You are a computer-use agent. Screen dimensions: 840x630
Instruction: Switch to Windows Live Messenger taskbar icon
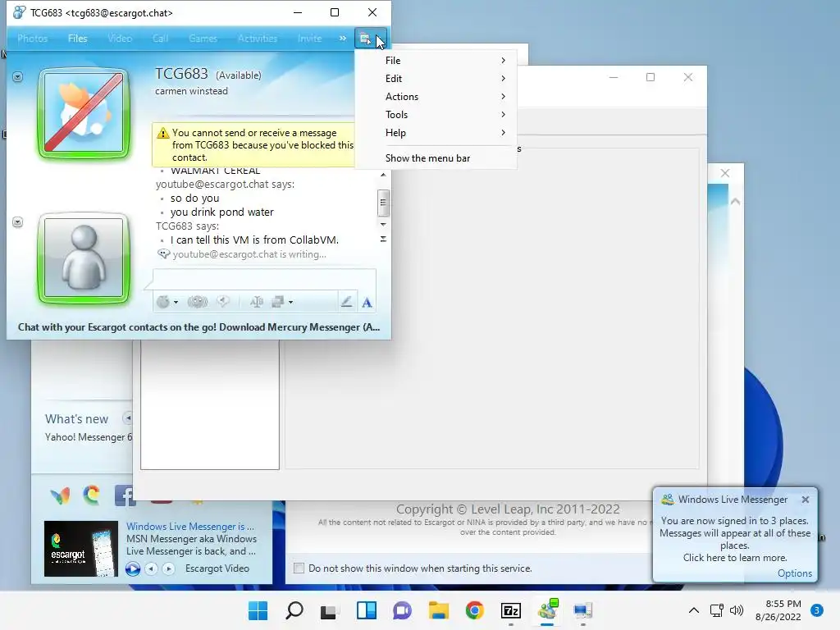coord(547,610)
